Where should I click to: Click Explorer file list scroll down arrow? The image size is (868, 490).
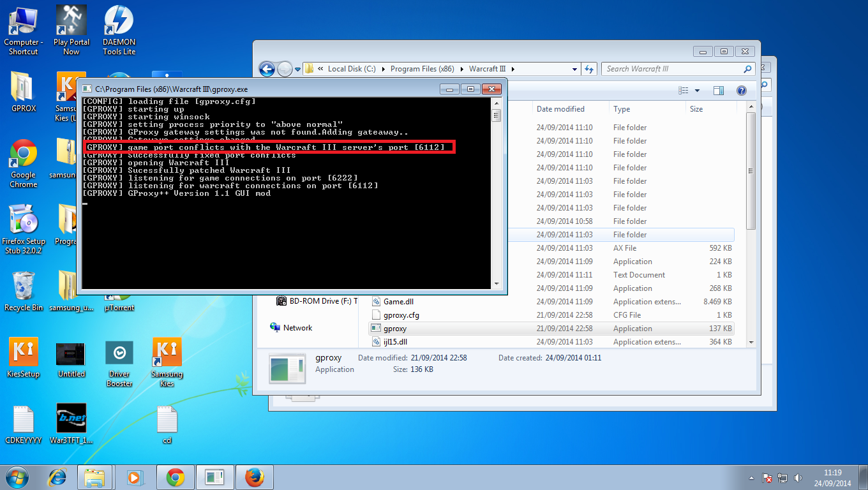[751, 342]
